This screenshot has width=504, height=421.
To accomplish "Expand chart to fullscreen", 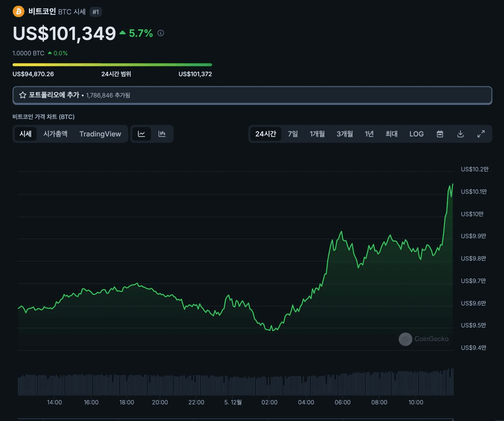I will click(481, 134).
